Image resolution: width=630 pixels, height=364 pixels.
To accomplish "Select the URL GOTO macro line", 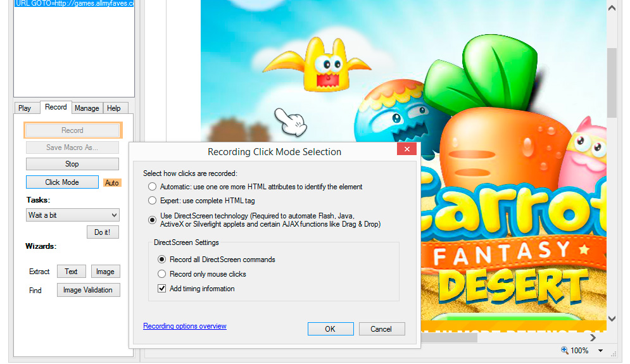I will tap(74, 4).
